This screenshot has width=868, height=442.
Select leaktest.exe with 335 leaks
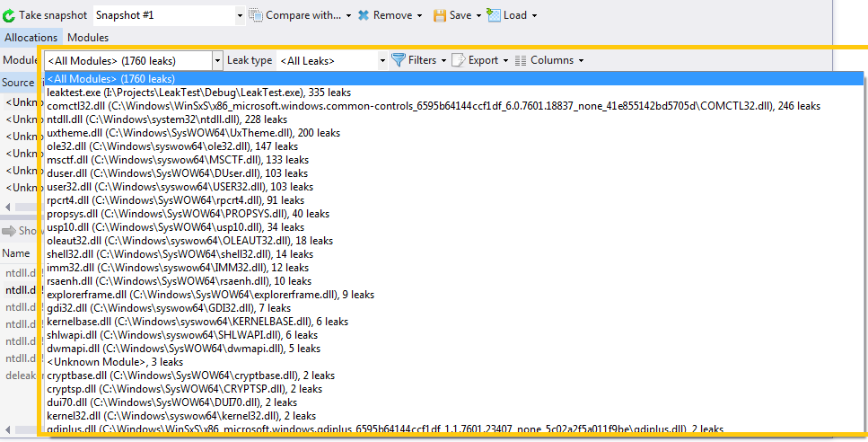pyautogui.click(x=198, y=93)
